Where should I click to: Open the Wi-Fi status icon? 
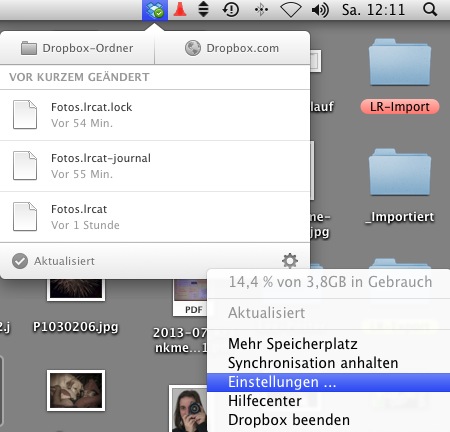(291, 10)
